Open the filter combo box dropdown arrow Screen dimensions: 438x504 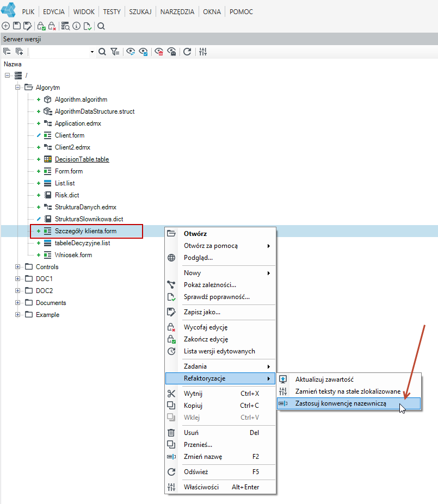point(92,52)
